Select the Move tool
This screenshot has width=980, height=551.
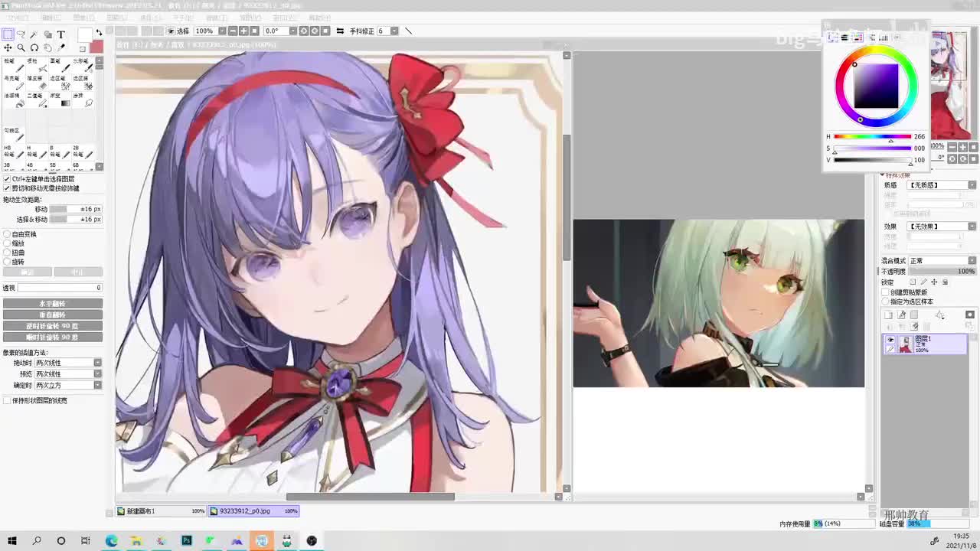[x=8, y=47]
